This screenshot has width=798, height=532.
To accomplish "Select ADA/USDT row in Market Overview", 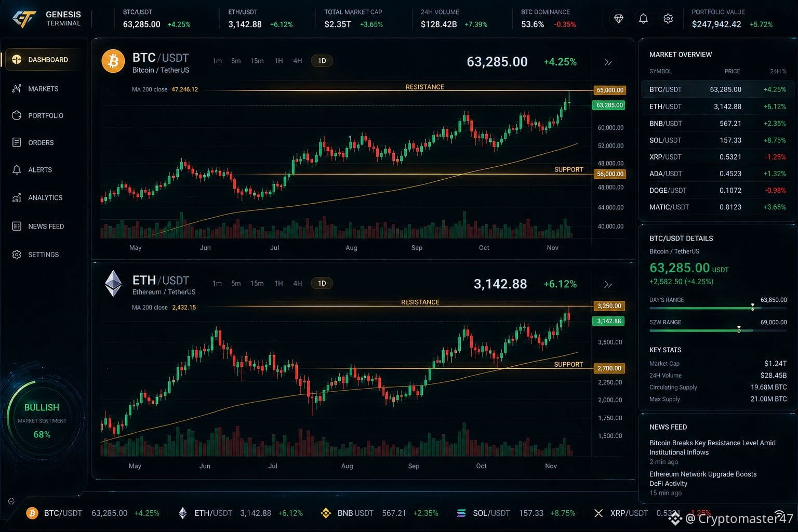I will [717, 174].
